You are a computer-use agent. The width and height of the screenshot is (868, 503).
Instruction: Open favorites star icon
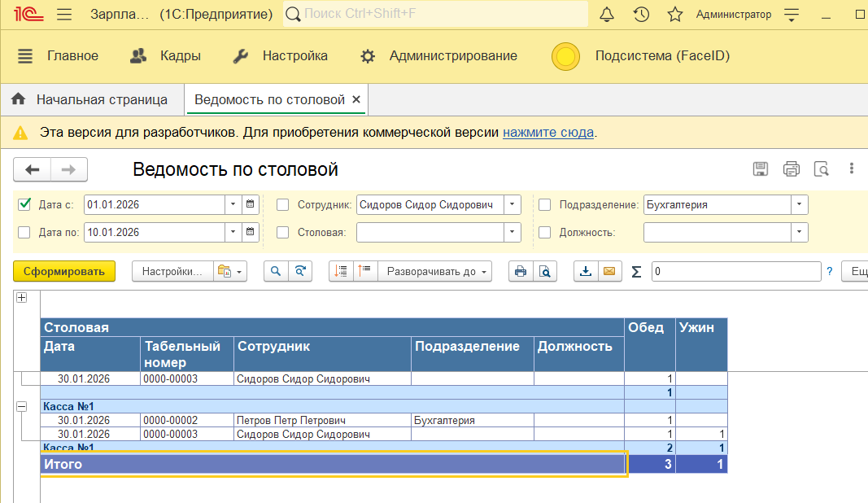(674, 15)
